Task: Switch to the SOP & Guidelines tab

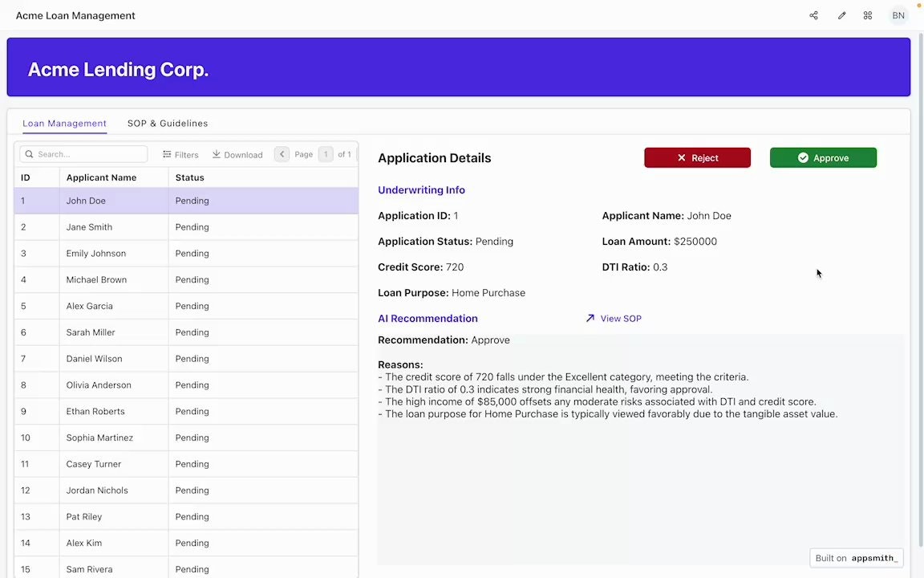Action: coord(167,123)
